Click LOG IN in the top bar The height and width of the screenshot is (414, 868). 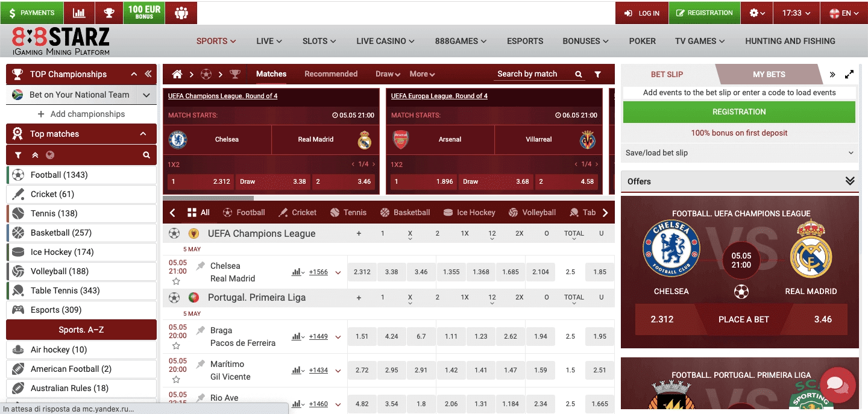tap(642, 13)
